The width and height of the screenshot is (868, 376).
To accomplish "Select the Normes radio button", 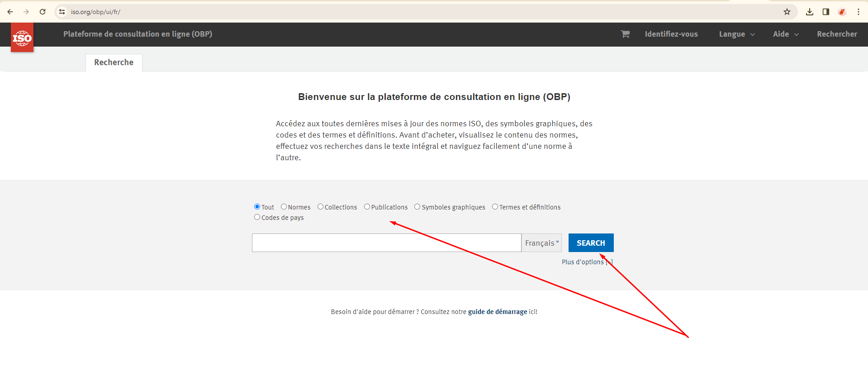I will coord(284,207).
